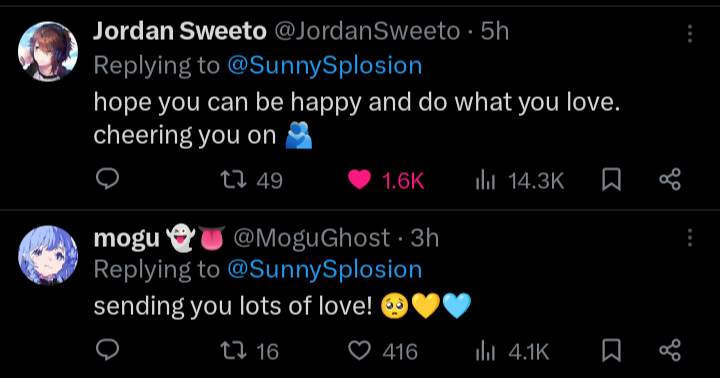Unlike Jordan Sweeto's tweet with 1.6K likes

pyautogui.click(x=386, y=180)
